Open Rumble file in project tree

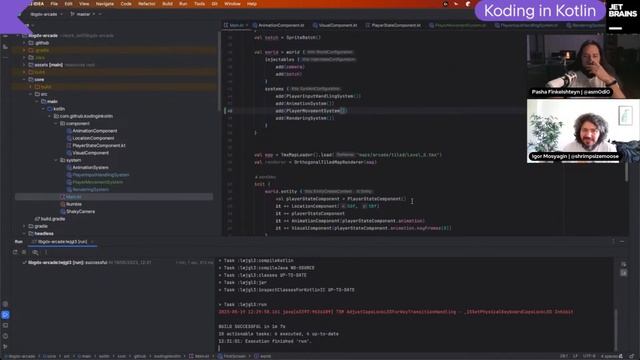pyautogui.click(x=73, y=204)
